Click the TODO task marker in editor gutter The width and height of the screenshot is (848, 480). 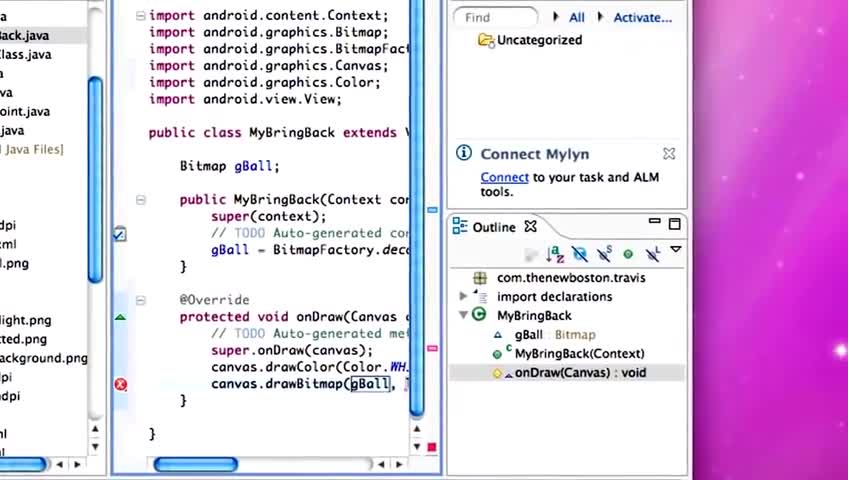120,234
